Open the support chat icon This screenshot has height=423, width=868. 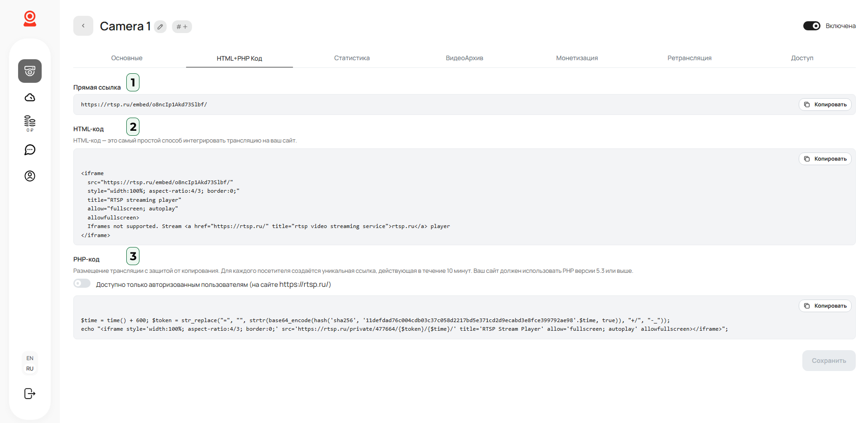coord(30,150)
